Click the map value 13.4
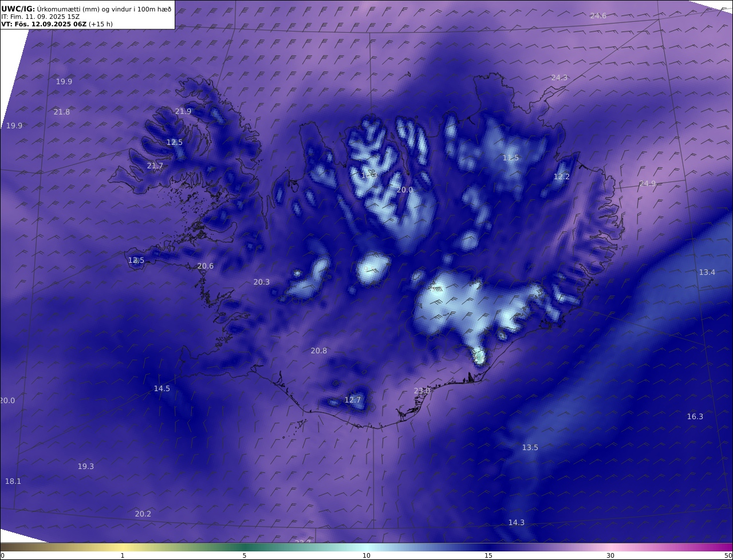Screen dimensions: 733x560 (x=707, y=272)
